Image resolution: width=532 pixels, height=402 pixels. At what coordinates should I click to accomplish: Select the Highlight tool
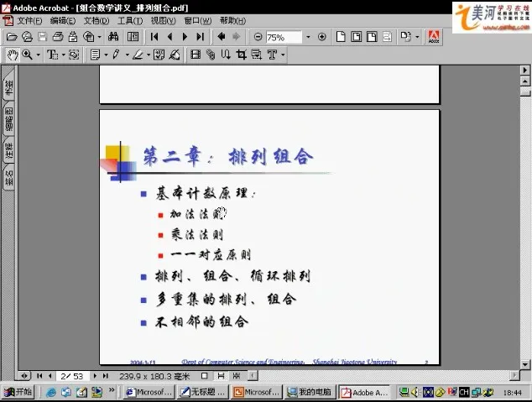click(x=138, y=55)
